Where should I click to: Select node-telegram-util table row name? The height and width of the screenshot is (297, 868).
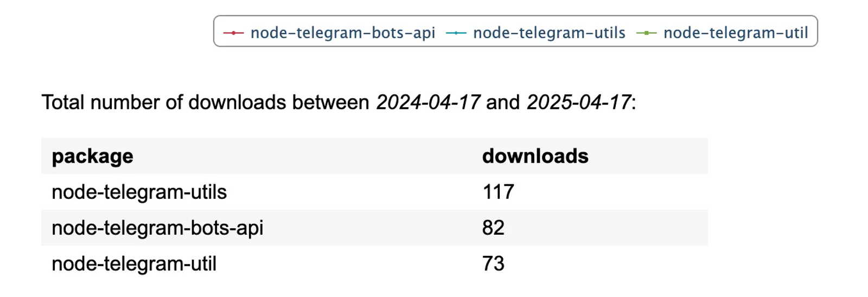(x=134, y=264)
